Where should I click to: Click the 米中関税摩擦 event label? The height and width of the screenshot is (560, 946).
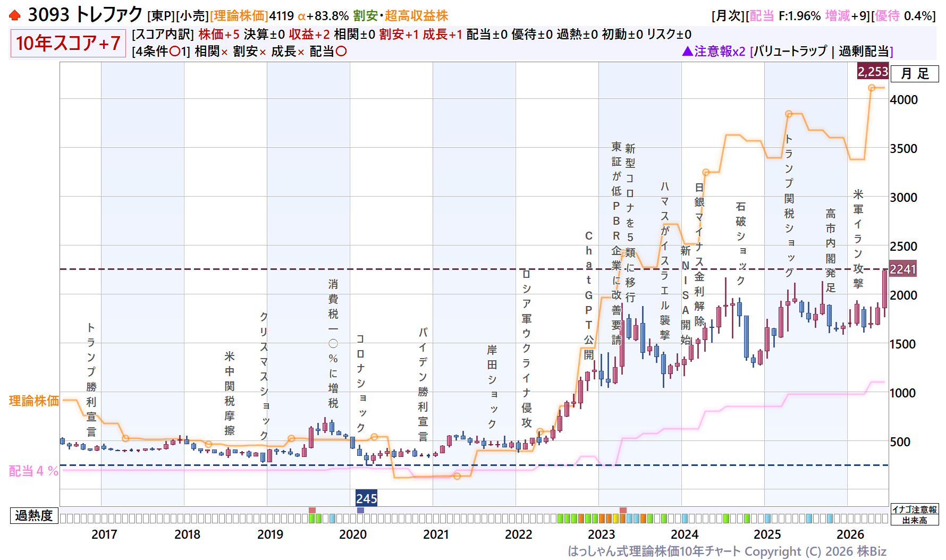(230, 393)
